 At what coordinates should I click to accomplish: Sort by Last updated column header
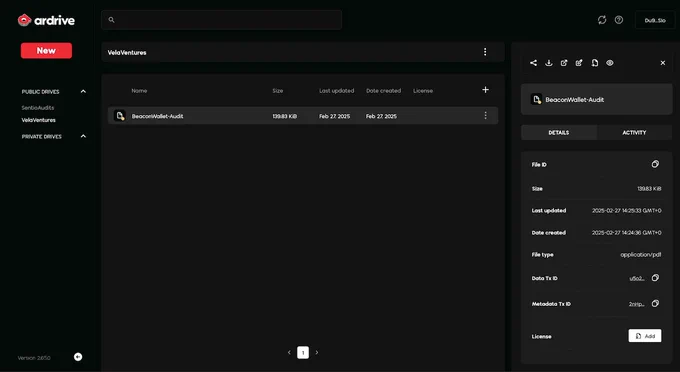(337, 91)
